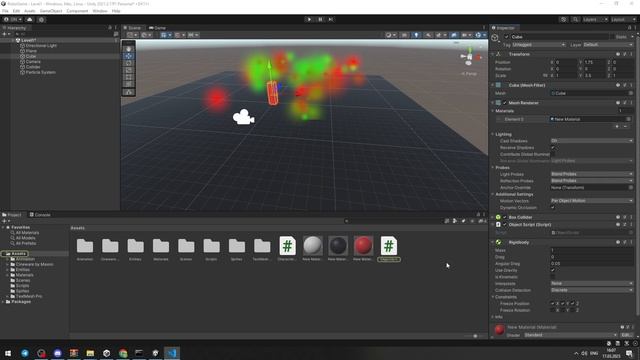Select Directional Light in Hierarchy
The width and height of the screenshot is (640, 360).
(41, 46)
